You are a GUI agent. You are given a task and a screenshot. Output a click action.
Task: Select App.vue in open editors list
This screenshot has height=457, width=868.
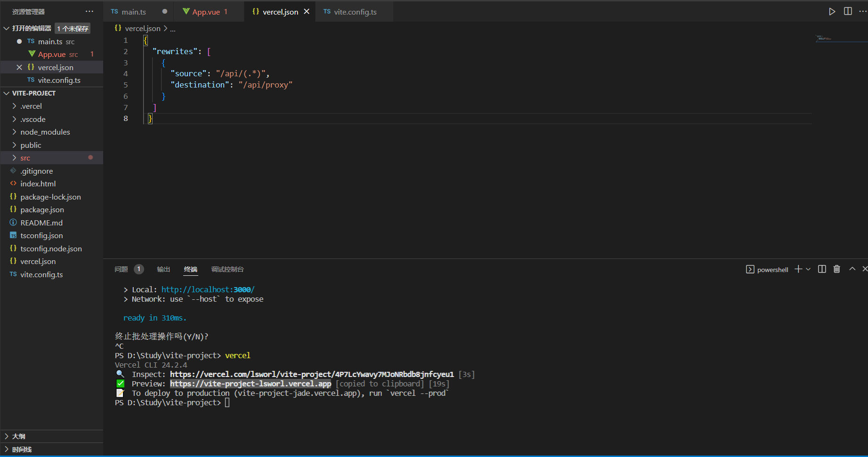coord(52,55)
